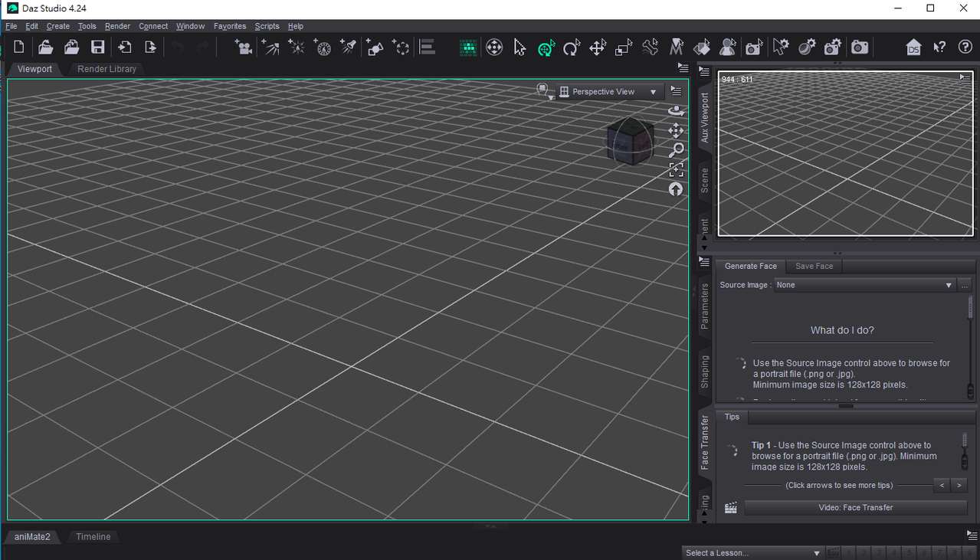The height and width of the screenshot is (560, 980).
Task: Show the next tip with right arrow
Action: pyautogui.click(x=959, y=485)
